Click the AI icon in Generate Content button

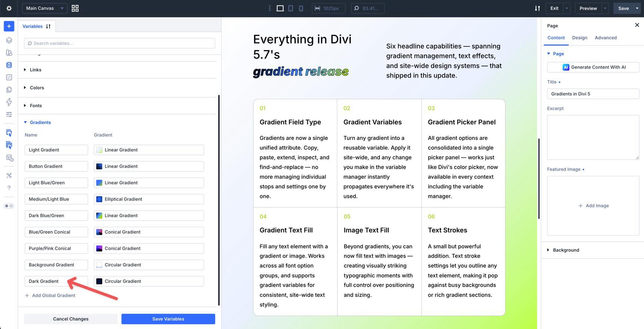(566, 67)
